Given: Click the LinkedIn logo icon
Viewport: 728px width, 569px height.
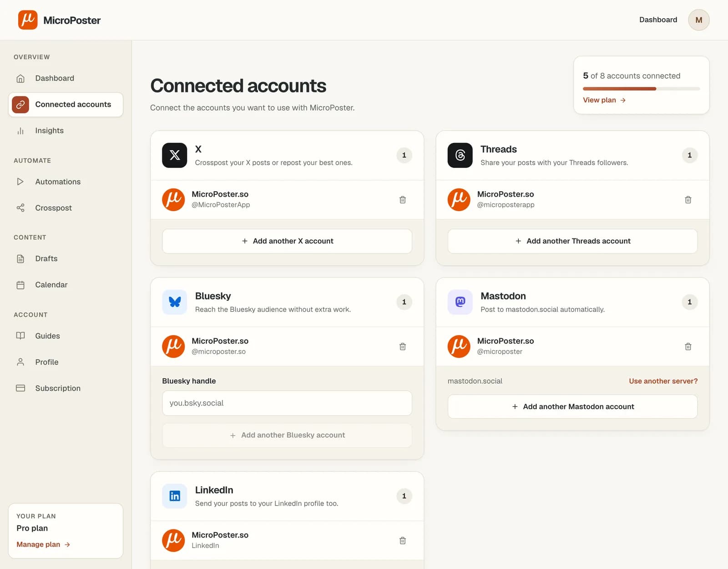Looking at the screenshot, I should [x=175, y=496].
